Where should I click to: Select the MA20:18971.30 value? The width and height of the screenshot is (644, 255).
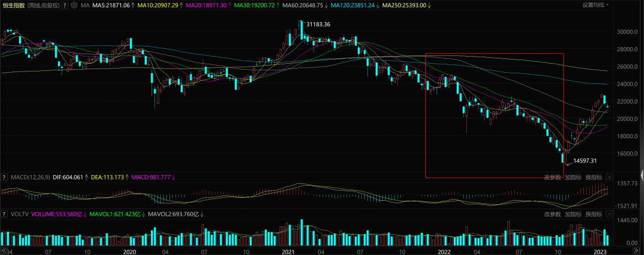206,5
